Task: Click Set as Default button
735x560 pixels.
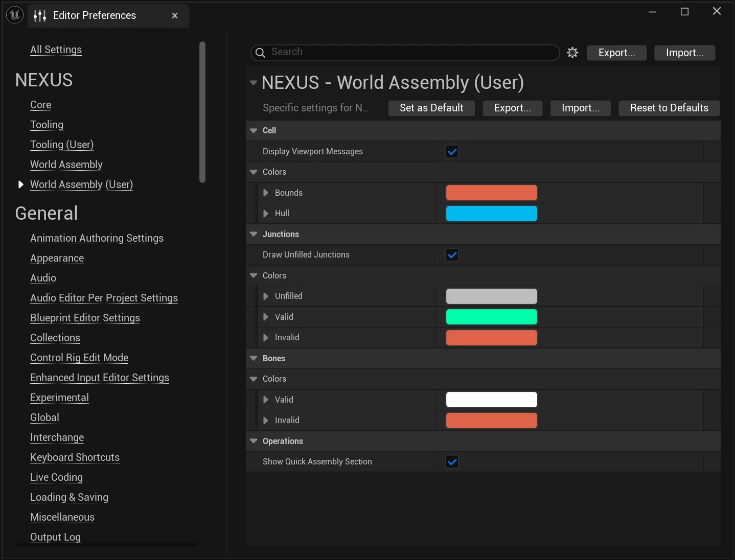Action: coord(431,108)
